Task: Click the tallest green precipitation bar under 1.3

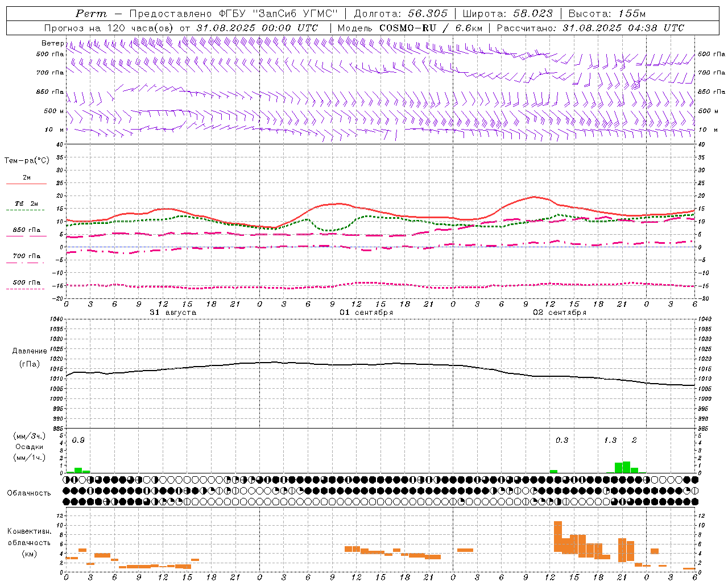Action: coord(626,467)
